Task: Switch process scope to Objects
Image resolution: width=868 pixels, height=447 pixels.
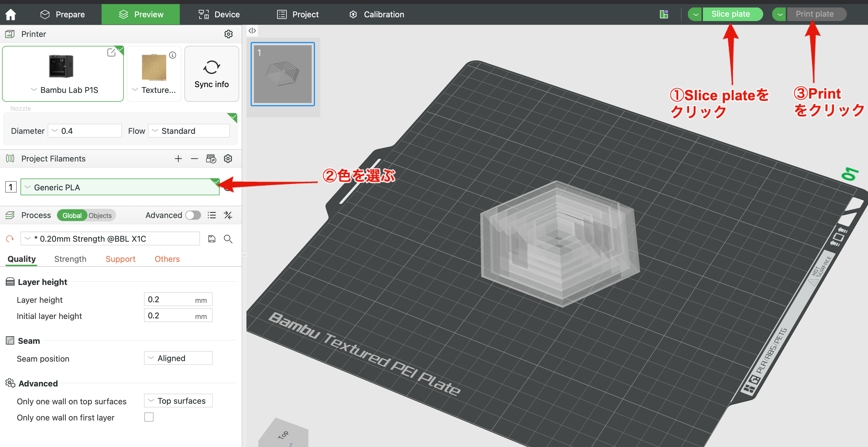Action: (x=100, y=216)
